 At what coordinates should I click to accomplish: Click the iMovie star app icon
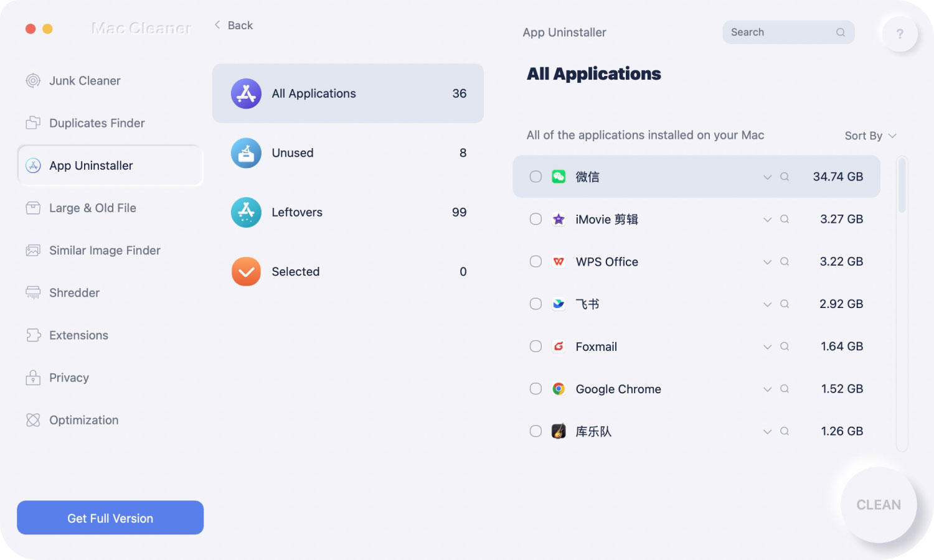pyautogui.click(x=559, y=219)
